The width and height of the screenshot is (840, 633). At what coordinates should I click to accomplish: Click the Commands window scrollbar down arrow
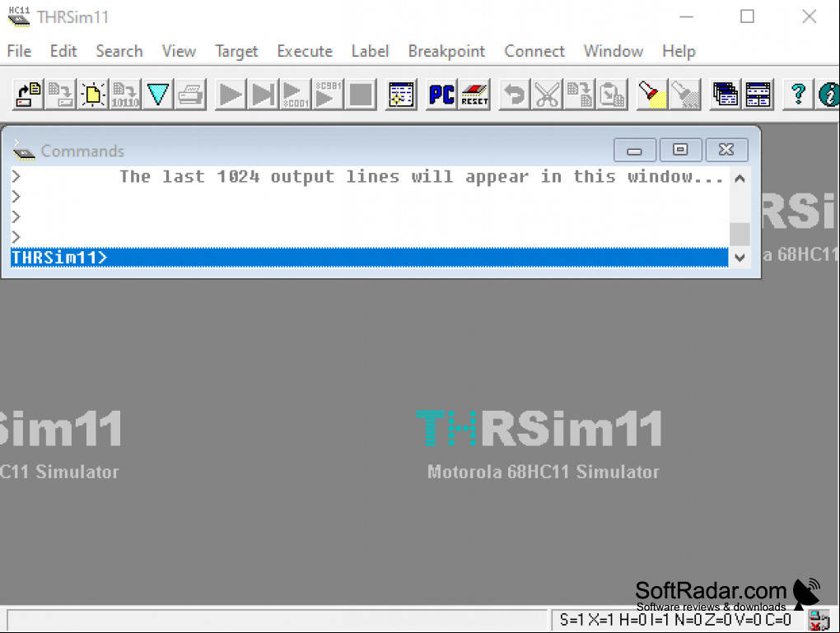click(x=740, y=258)
